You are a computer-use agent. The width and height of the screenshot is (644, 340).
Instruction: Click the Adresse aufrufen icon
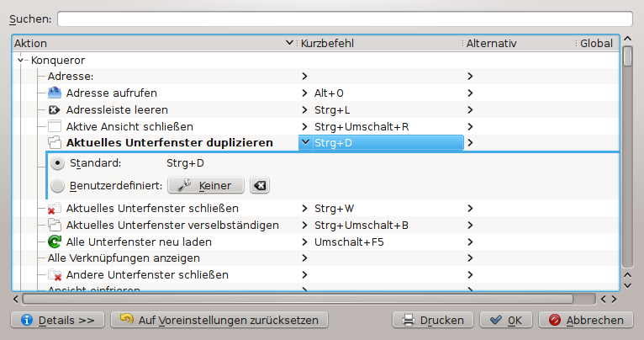[55, 93]
